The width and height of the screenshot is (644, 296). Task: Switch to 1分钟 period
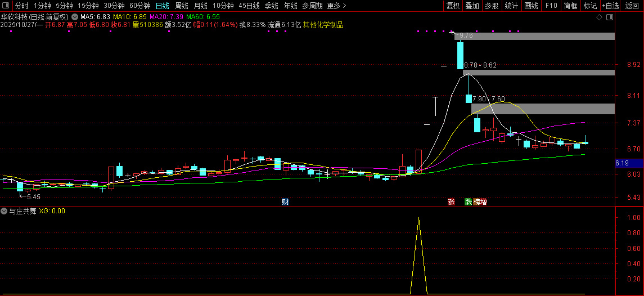42,6
